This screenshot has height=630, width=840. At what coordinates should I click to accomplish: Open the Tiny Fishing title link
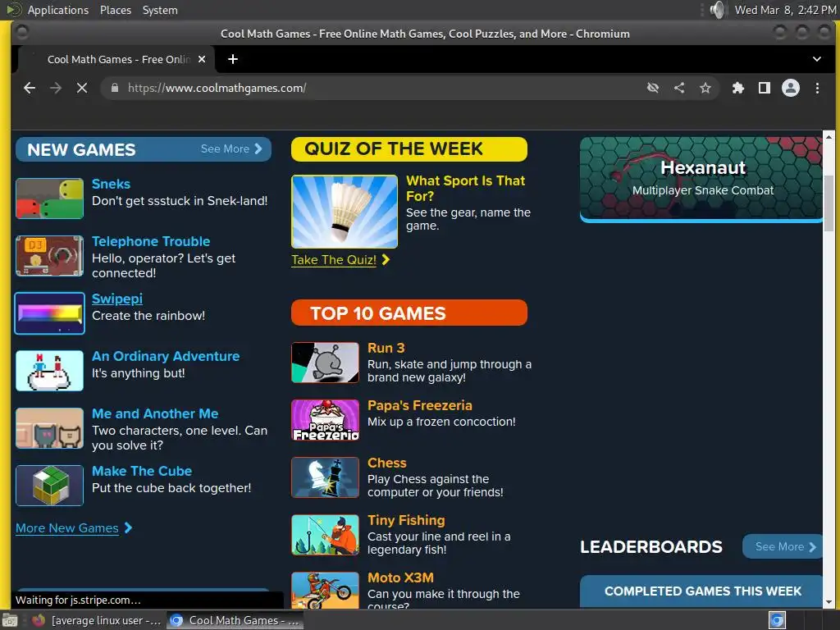click(406, 520)
